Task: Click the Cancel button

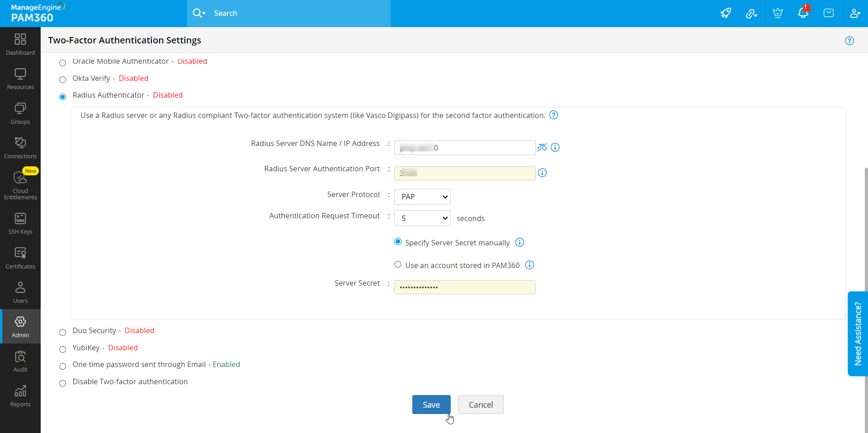Action: (481, 405)
